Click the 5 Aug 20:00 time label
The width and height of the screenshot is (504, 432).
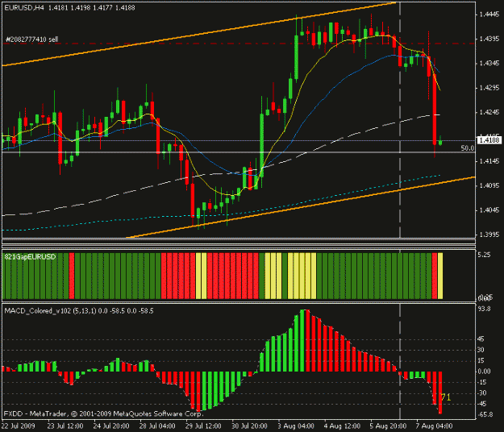(388, 426)
